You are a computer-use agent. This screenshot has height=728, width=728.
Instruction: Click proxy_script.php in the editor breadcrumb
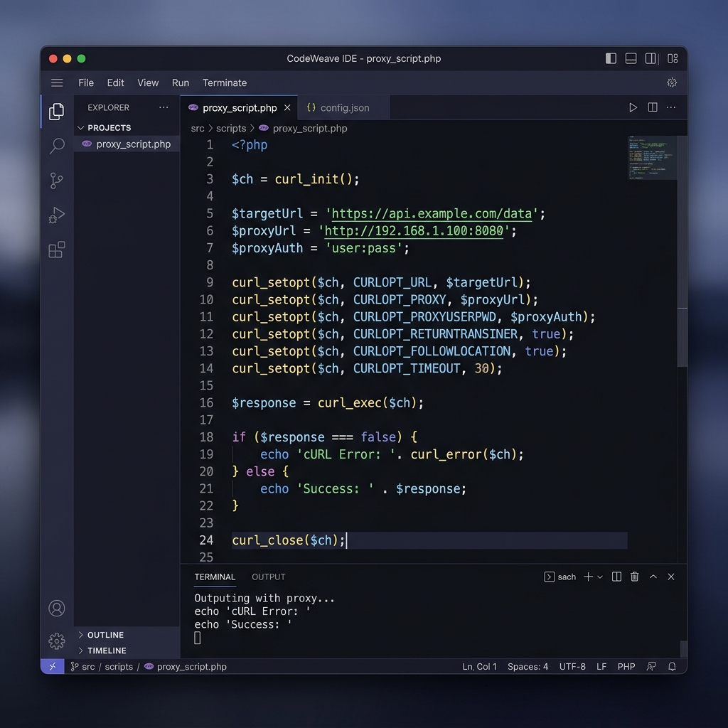[310, 129]
